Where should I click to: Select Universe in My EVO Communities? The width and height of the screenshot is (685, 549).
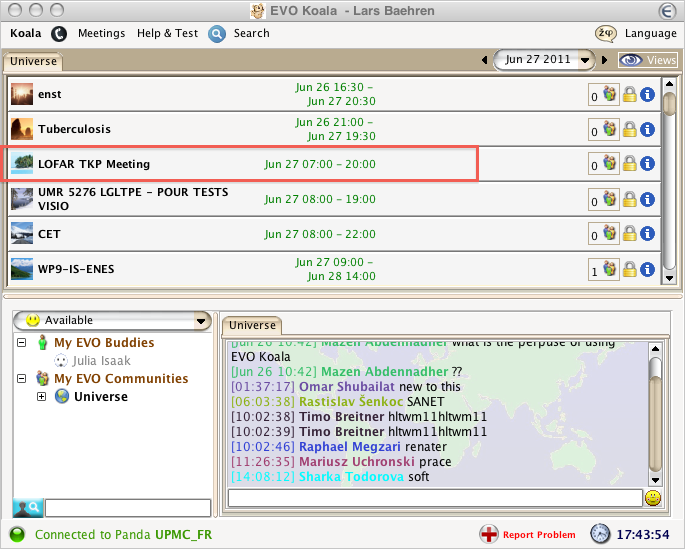(x=101, y=397)
